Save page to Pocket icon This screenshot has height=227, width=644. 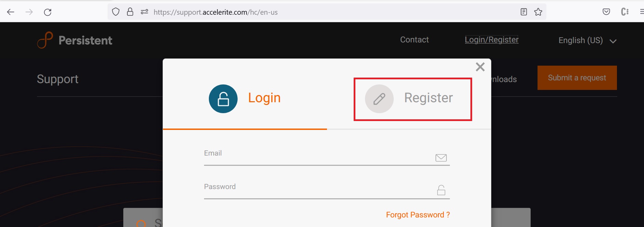[606, 12]
